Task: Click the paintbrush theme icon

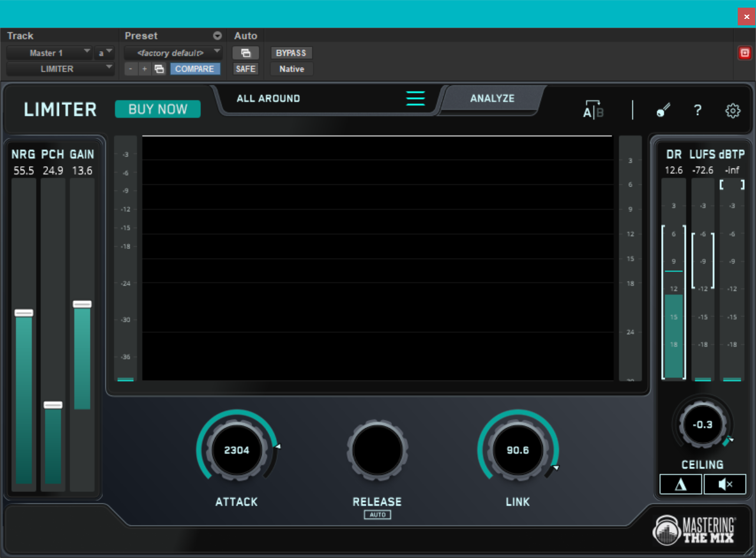Action: [x=664, y=110]
